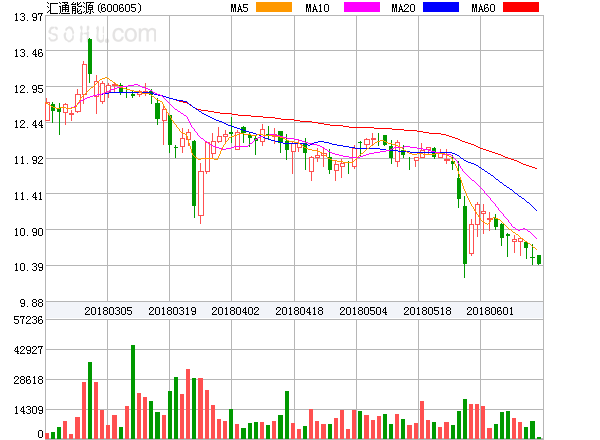The height and width of the screenshot is (440, 600).
Task: Click the orange MA5 legend swatch
Action: point(274,7)
